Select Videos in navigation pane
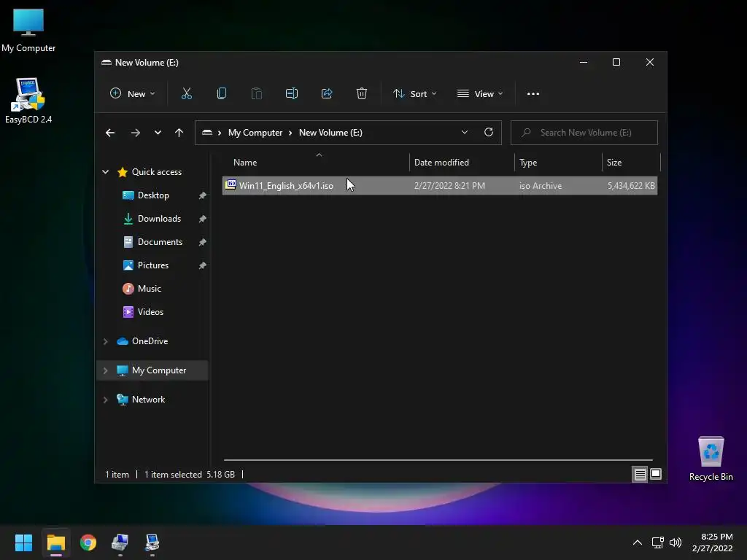Image resolution: width=747 pixels, height=560 pixels. [x=150, y=312]
